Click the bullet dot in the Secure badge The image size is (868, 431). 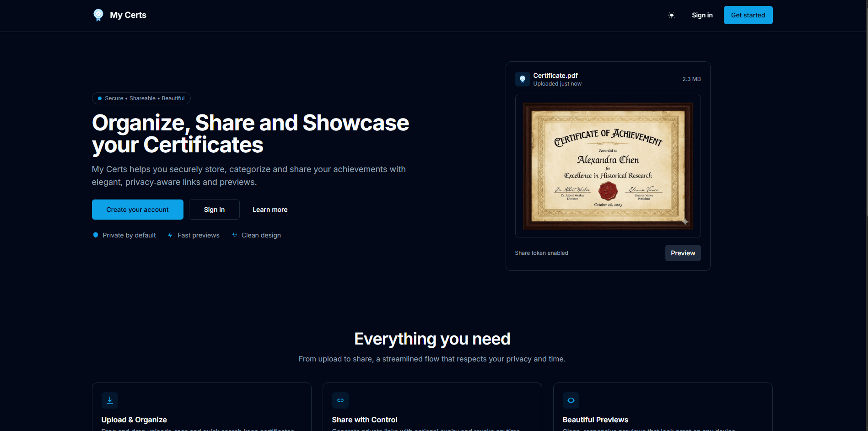point(99,98)
